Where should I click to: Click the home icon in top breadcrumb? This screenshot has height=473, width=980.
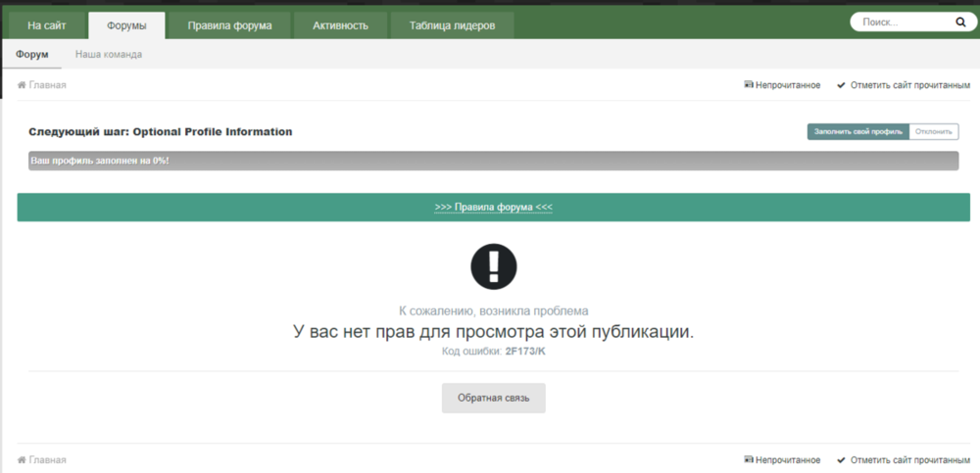click(22, 85)
